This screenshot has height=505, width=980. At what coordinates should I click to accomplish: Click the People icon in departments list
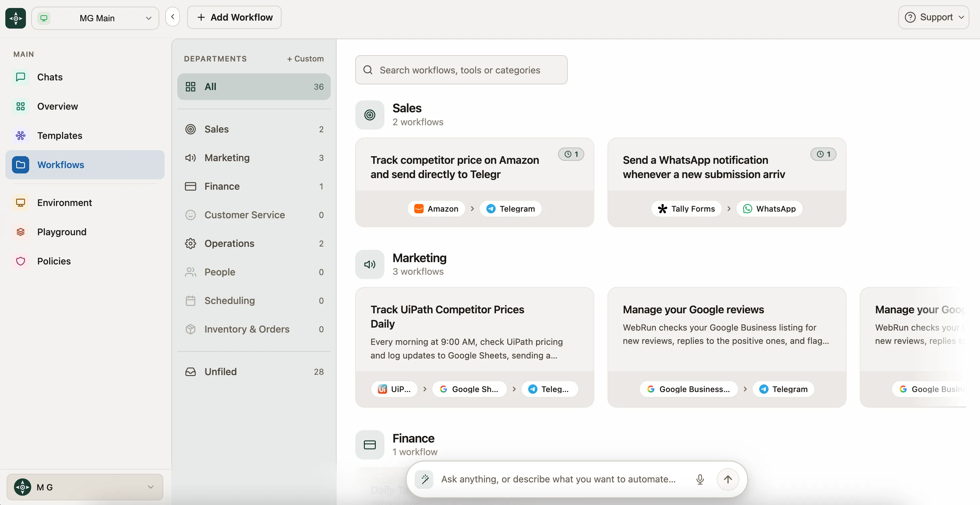pos(191,272)
